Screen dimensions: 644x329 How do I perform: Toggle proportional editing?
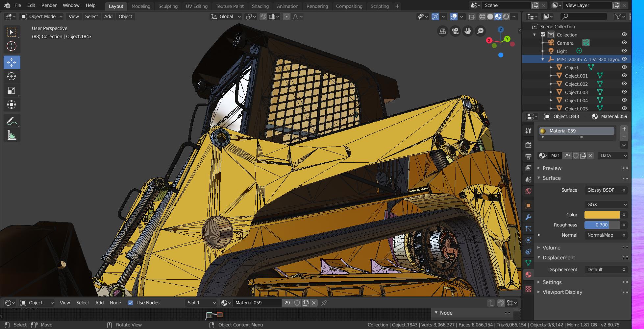pyautogui.click(x=286, y=16)
